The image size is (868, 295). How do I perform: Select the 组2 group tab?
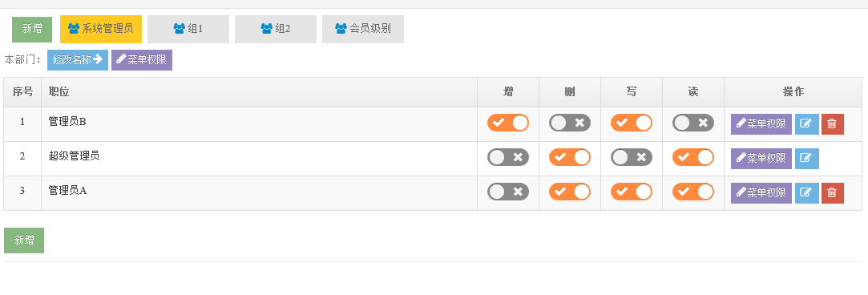pyautogui.click(x=276, y=29)
